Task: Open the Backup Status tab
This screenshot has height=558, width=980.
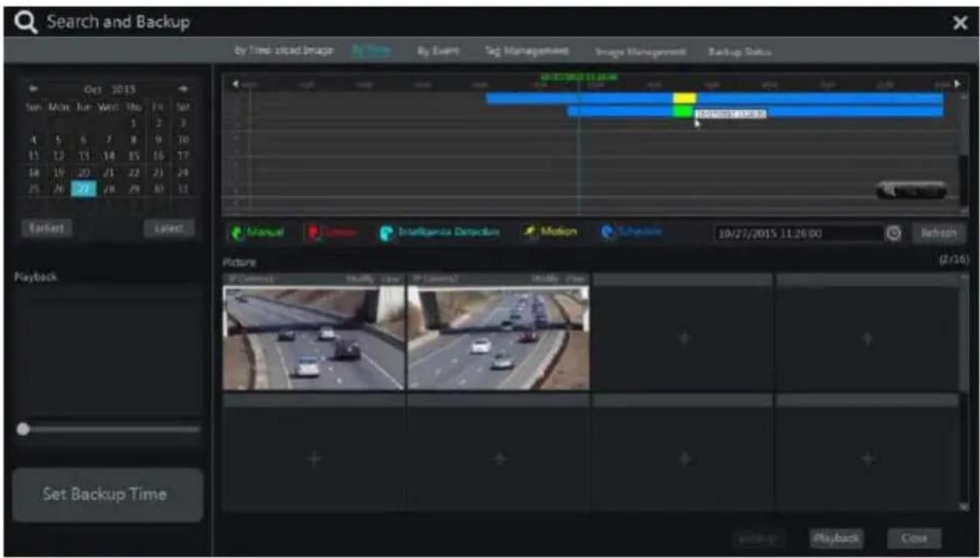Action: pyautogui.click(x=739, y=52)
